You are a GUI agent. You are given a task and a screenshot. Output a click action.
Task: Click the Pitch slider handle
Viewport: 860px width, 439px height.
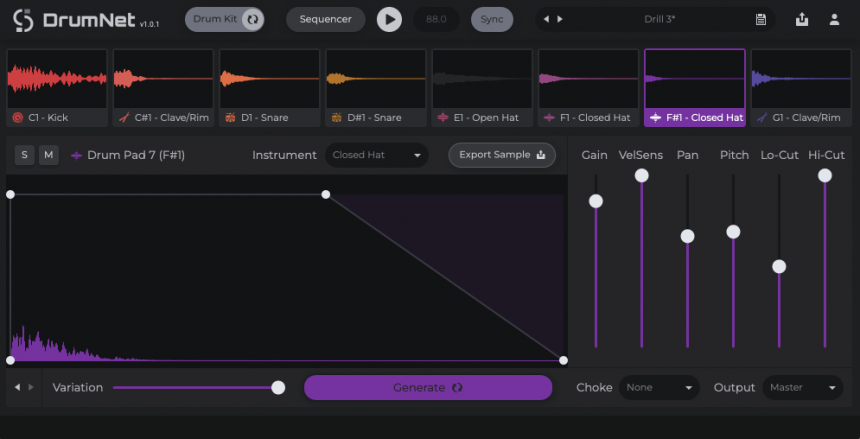coord(733,232)
